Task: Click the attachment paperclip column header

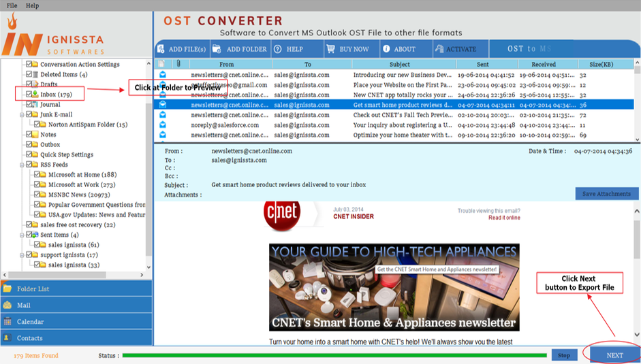Action: pyautogui.click(x=178, y=64)
